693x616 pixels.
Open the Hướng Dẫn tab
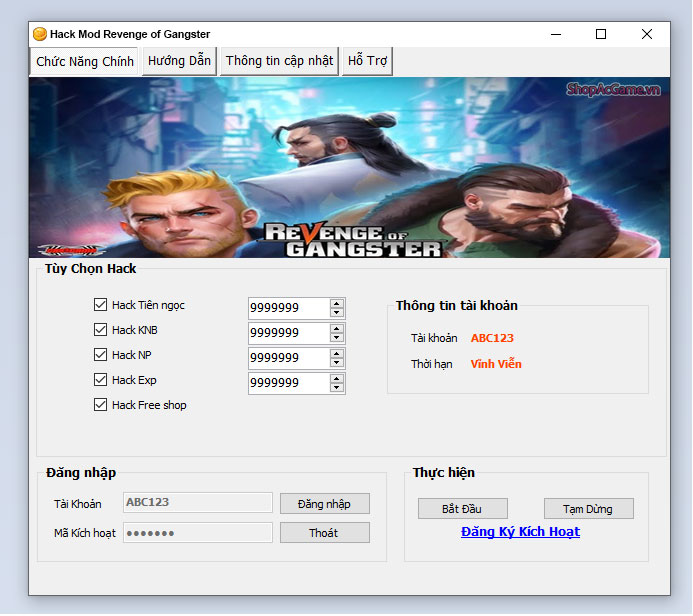pyautogui.click(x=179, y=61)
